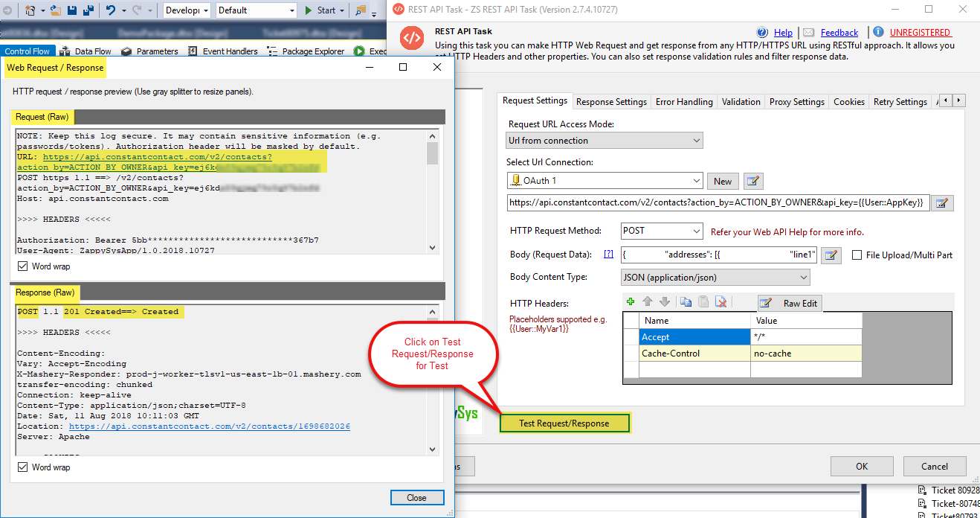Enable File Upload/Multi Part checkbox
The width and height of the screenshot is (980, 518).
[857, 255]
